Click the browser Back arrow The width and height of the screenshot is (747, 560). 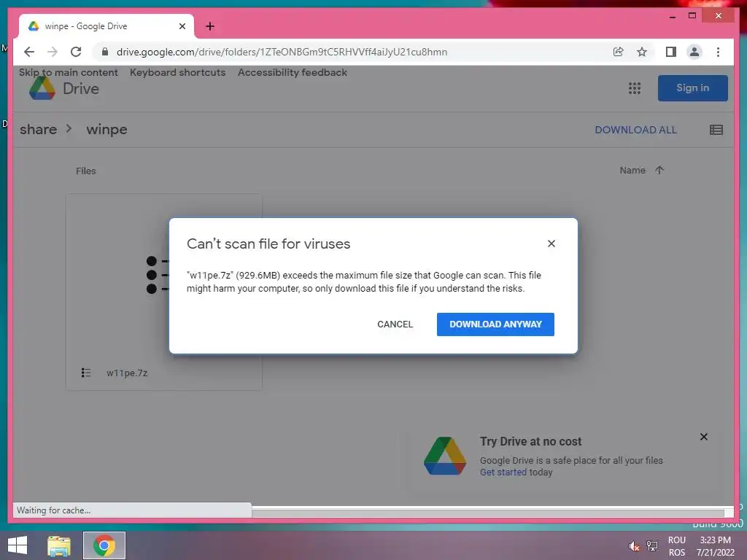point(29,52)
